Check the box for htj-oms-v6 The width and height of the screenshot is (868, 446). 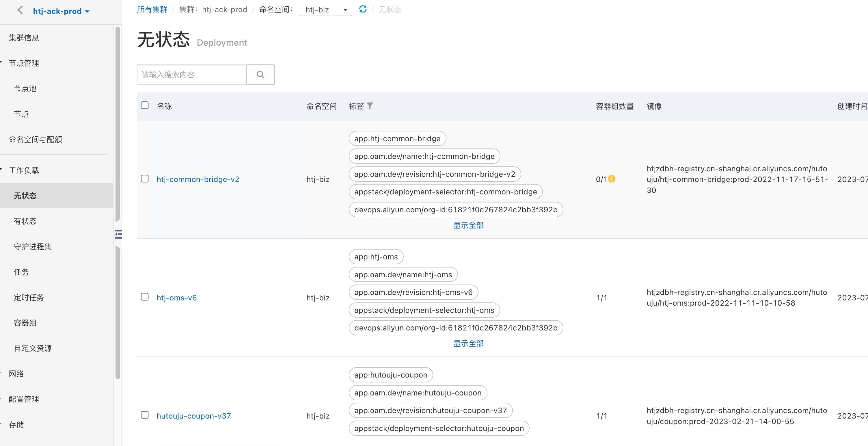[145, 297]
